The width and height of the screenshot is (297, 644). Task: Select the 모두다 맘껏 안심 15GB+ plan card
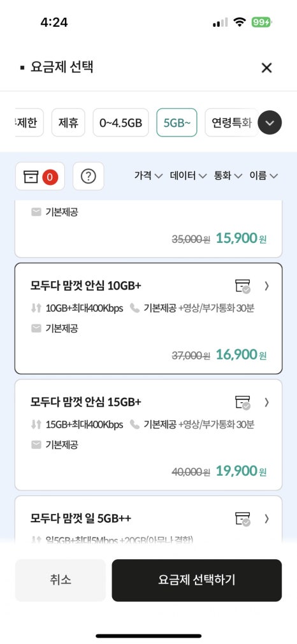coord(148,435)
